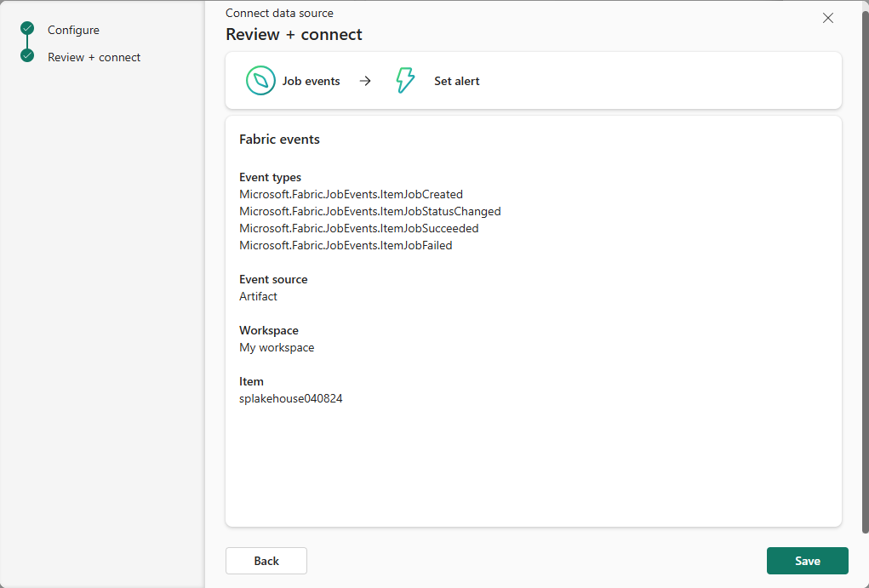Screen dimensions: 869x588
Task: Select the Review + connect step
Action: (x=94, y=57)
